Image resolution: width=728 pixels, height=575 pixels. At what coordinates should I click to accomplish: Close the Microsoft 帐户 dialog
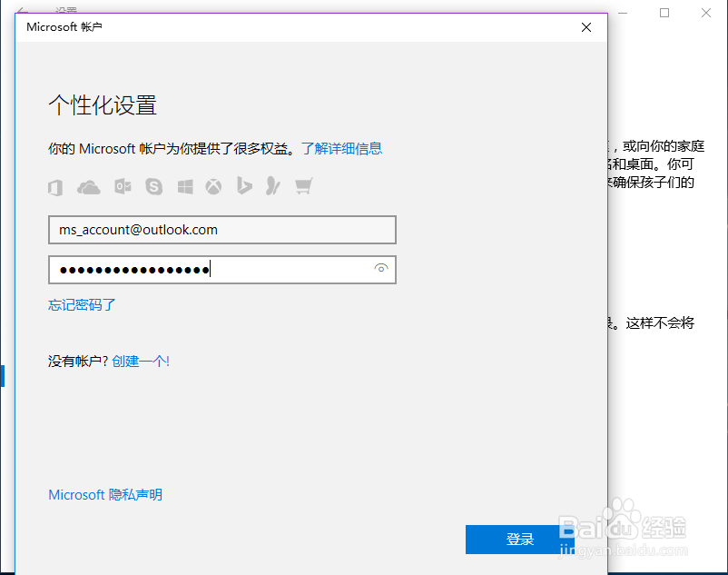(586, 27)
